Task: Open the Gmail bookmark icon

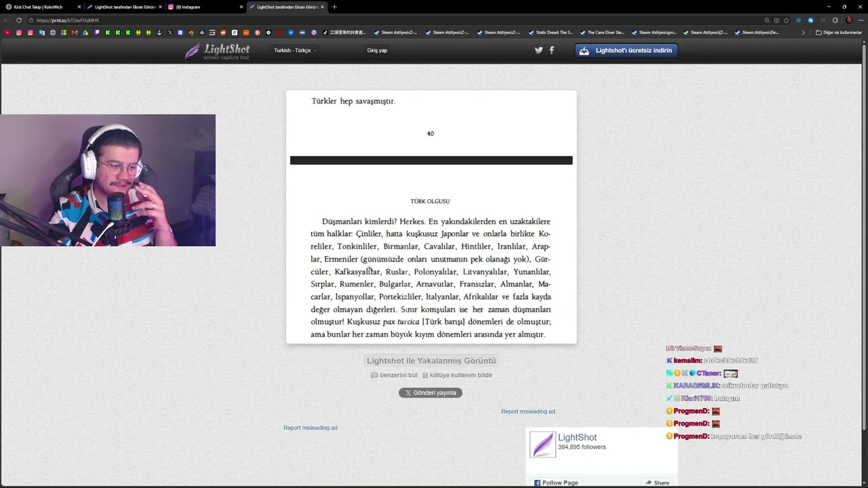Action: click(75, 32)
